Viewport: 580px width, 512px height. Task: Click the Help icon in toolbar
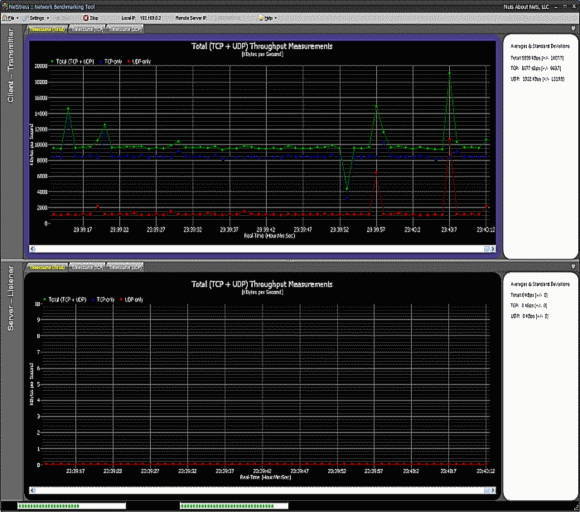click(x=262, y=18)
